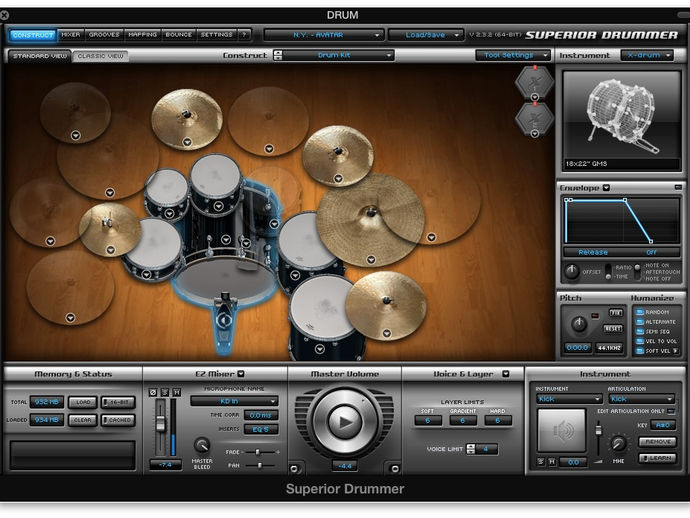Open menu arrow on front-most floor tom
This screenshot has width=690, height=518.
coord(320,349)
